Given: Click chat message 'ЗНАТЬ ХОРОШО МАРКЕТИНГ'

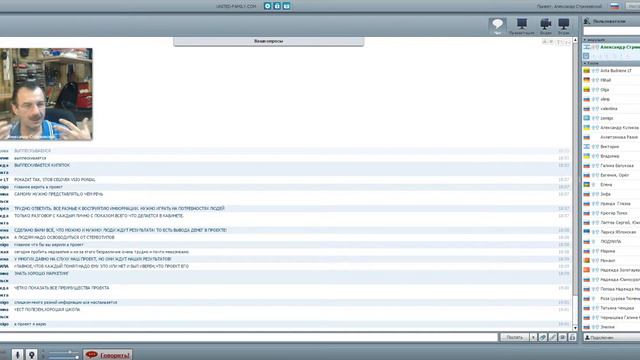Looking at the screenshot, I should [42, 273].
